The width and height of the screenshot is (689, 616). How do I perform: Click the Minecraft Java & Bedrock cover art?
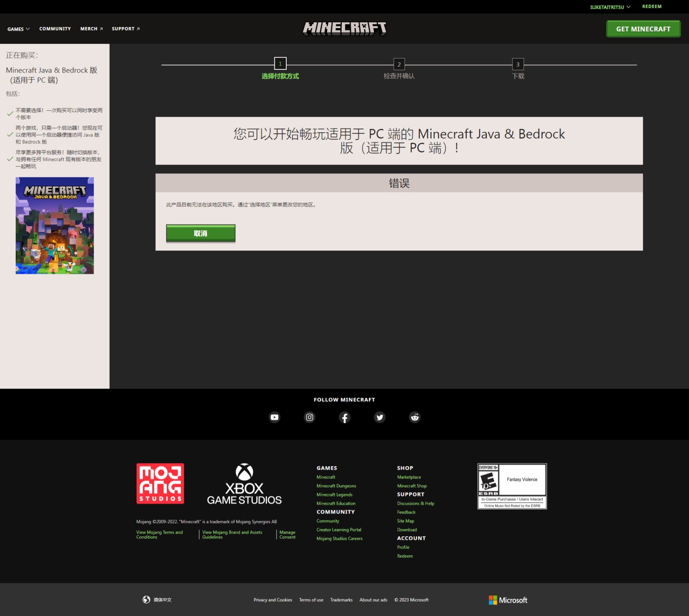click(55, 226)
